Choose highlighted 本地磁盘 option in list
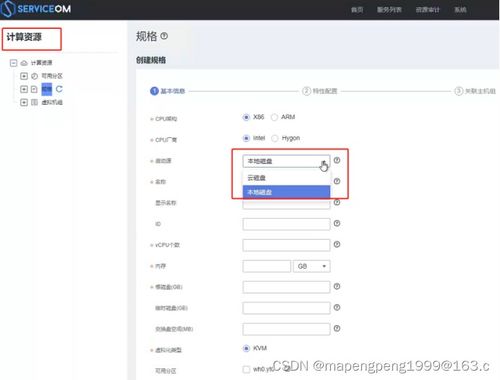Image resolution: width=500 pixels, height=380 pixels. [286, 192]
